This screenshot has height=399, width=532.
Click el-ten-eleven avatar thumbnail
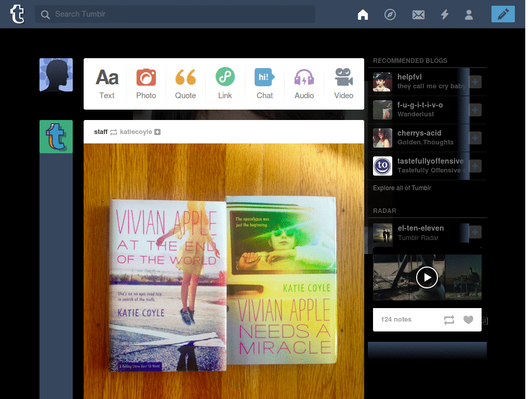[382, 233]
